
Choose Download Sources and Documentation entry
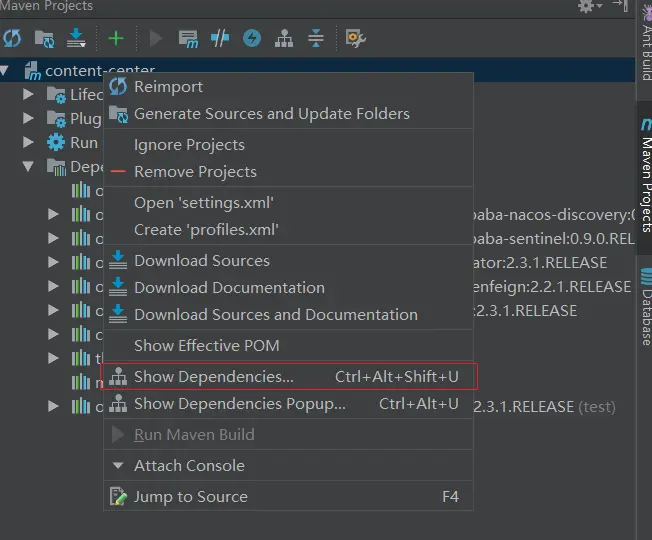coord(288,315)
